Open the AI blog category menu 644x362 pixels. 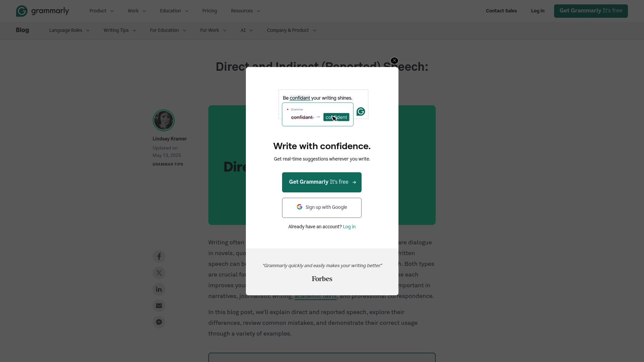[246, 31]
